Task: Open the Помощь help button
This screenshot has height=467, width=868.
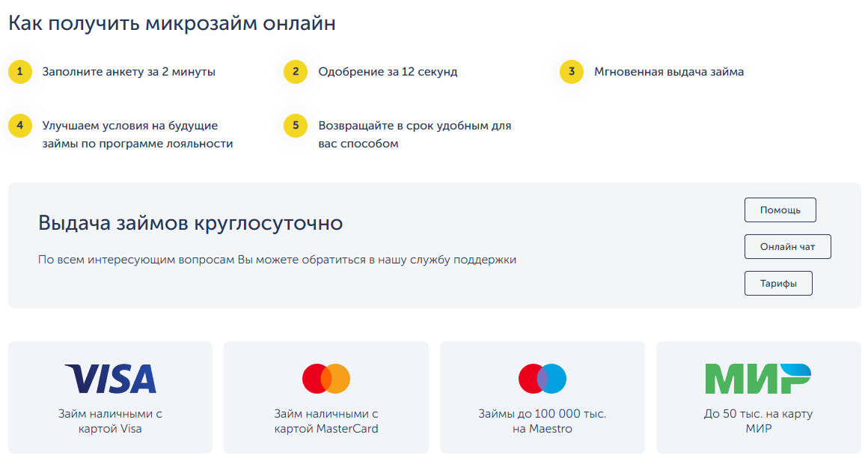Action: 780,210
